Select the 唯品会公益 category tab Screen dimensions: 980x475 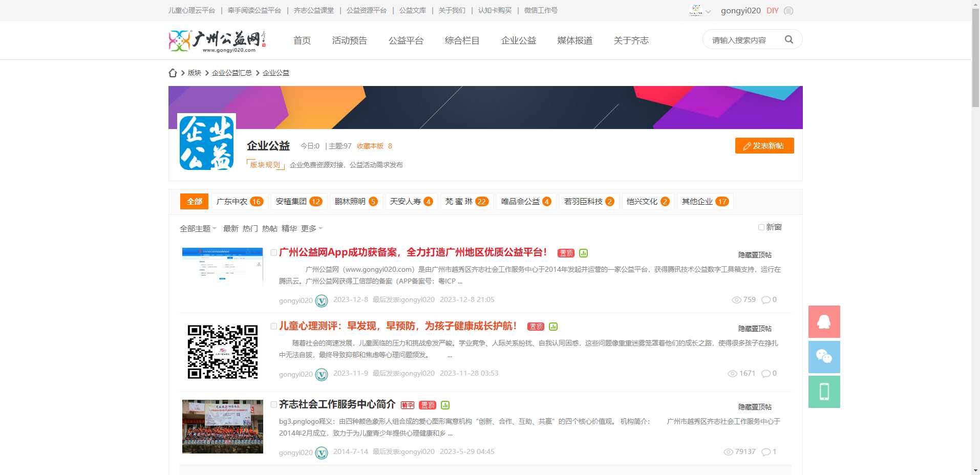526,201
